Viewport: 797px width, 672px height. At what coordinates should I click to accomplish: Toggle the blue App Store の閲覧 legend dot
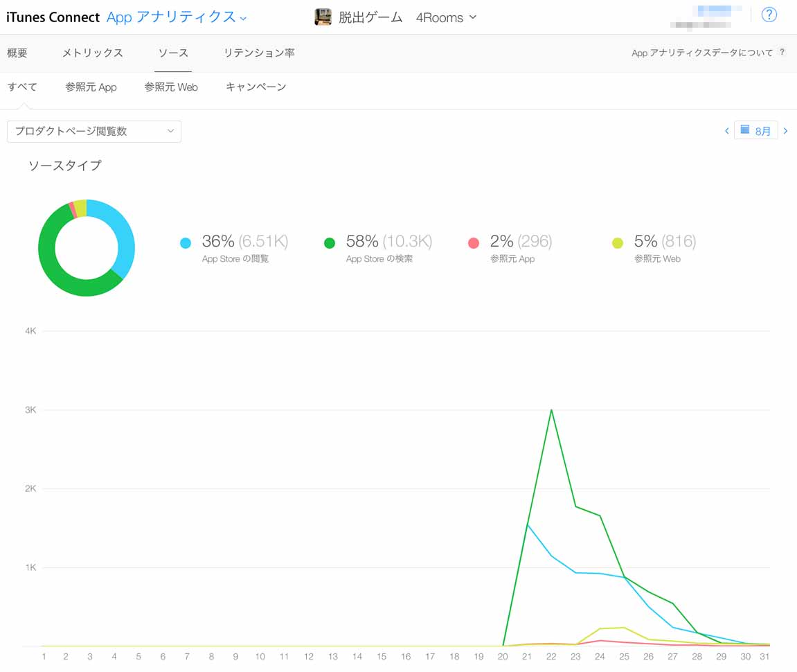pyautogui.click(x=186, y=243)
